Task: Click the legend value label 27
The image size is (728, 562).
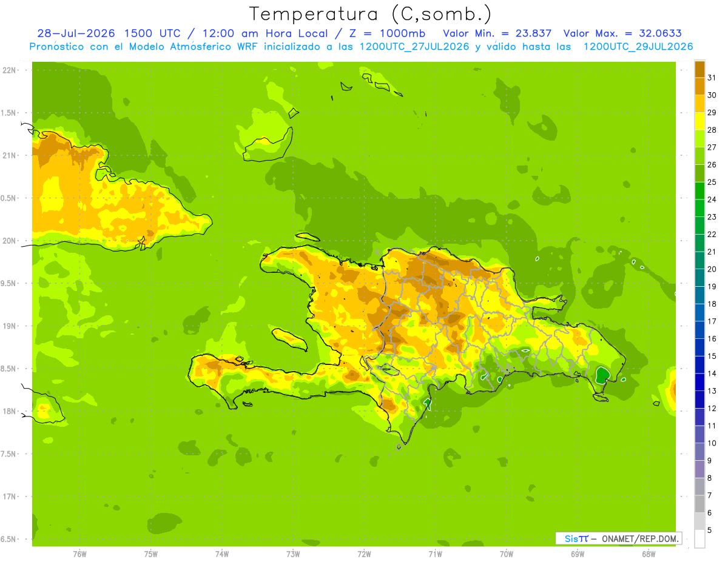Action: tap(712, 147)
